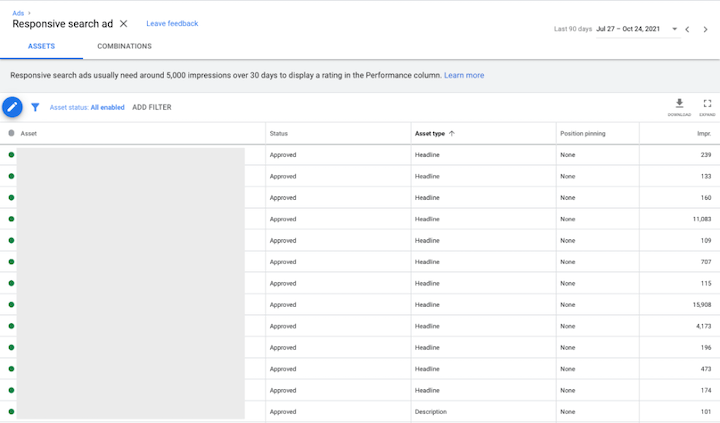
Task: Click the Position pinning column header
Action: (x=582, y=133)
